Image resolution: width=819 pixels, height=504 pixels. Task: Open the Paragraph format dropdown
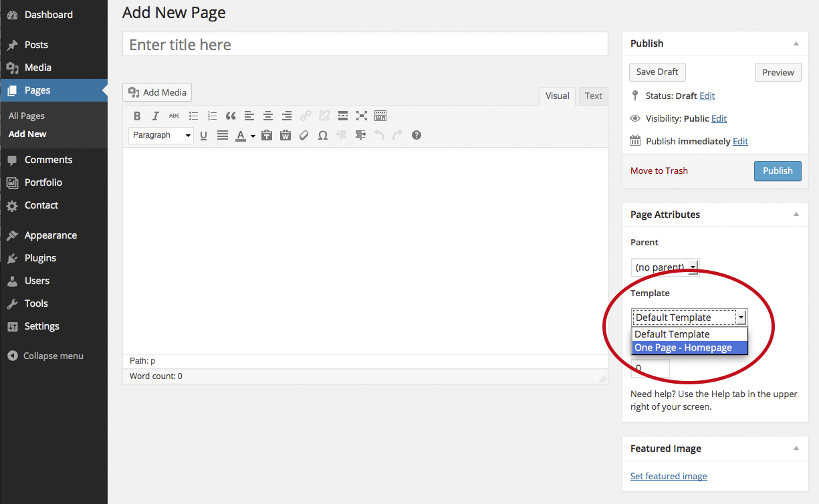click(161, 135)
